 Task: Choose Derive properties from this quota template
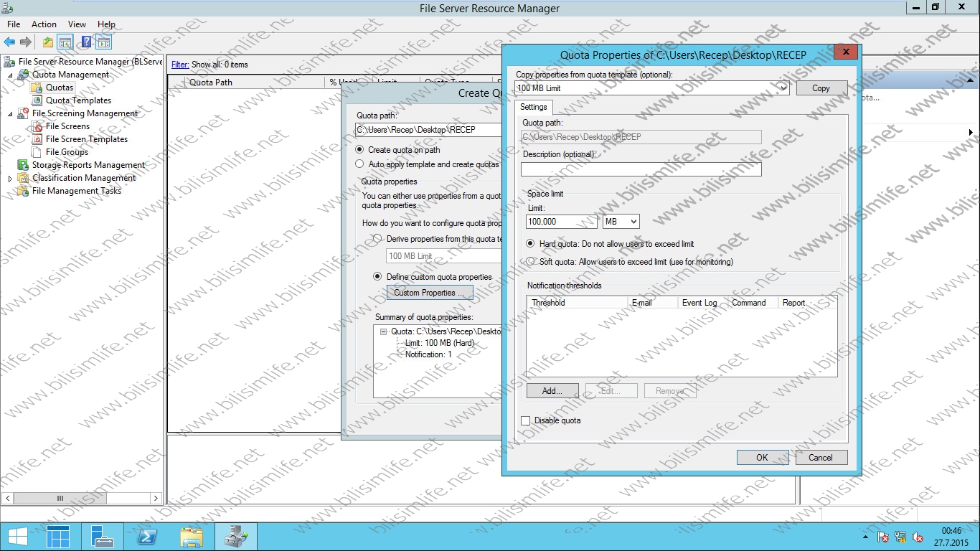pyautogui.click(x=377, y=239)
